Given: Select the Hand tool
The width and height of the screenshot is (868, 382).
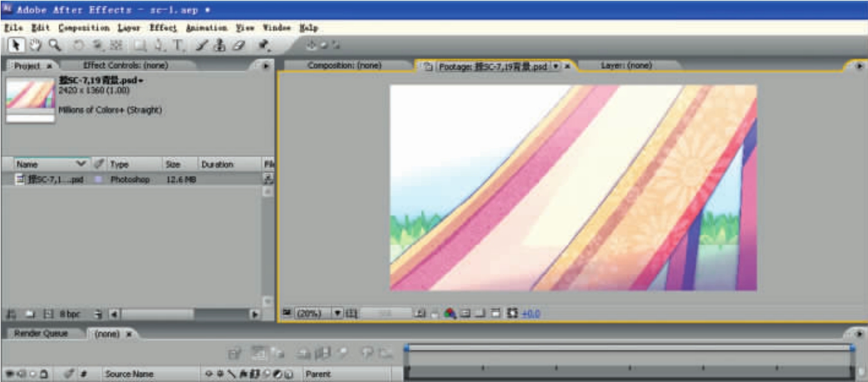Looking at the screenshot, I should coord(37,45).
